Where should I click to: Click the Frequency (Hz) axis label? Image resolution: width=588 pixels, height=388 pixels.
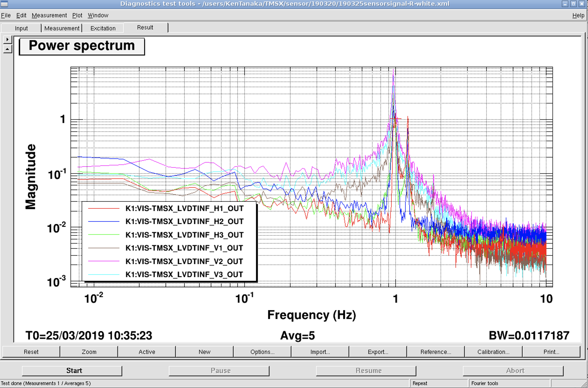click(x=311, y=315)
